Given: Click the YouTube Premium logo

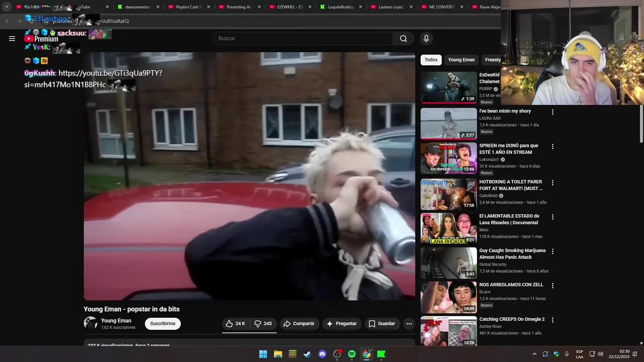Looking at the screenshot, I should (x=41, y=39).
